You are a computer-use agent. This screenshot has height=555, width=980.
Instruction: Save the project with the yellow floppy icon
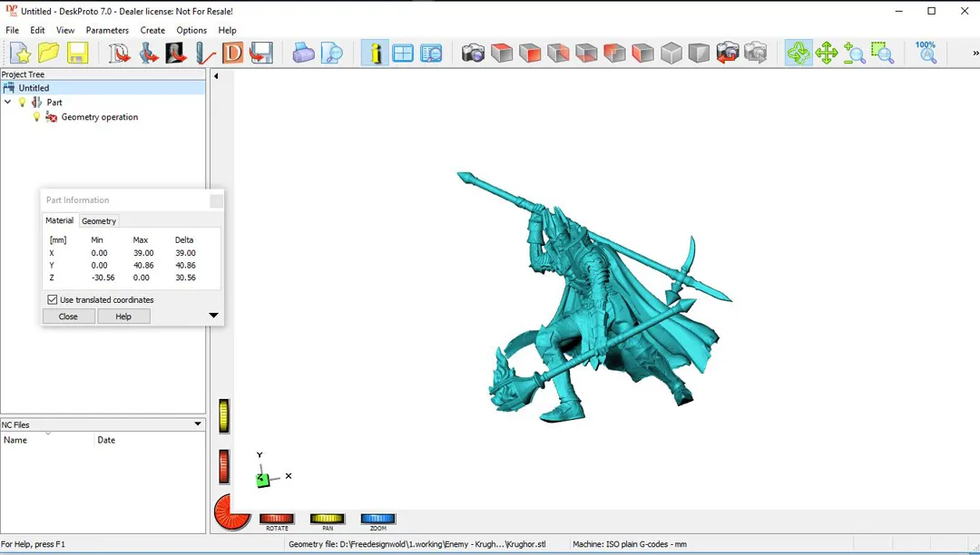point(77,54)
